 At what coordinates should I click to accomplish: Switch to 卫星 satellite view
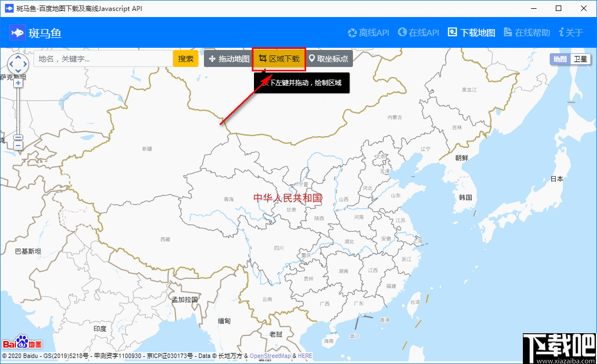tap(582, 59)
